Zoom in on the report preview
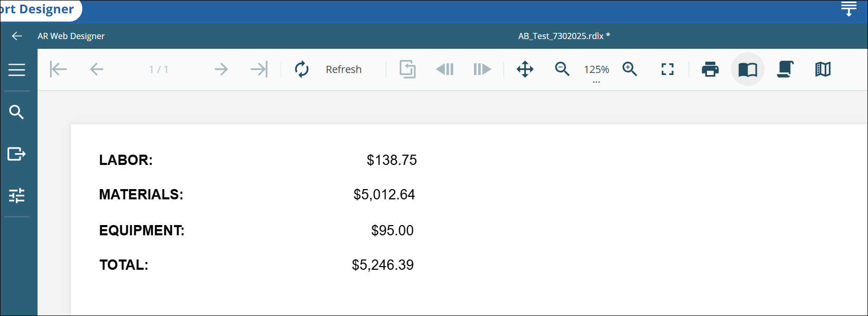This screenshot has height=316, width=868. [x=630, y=69]
